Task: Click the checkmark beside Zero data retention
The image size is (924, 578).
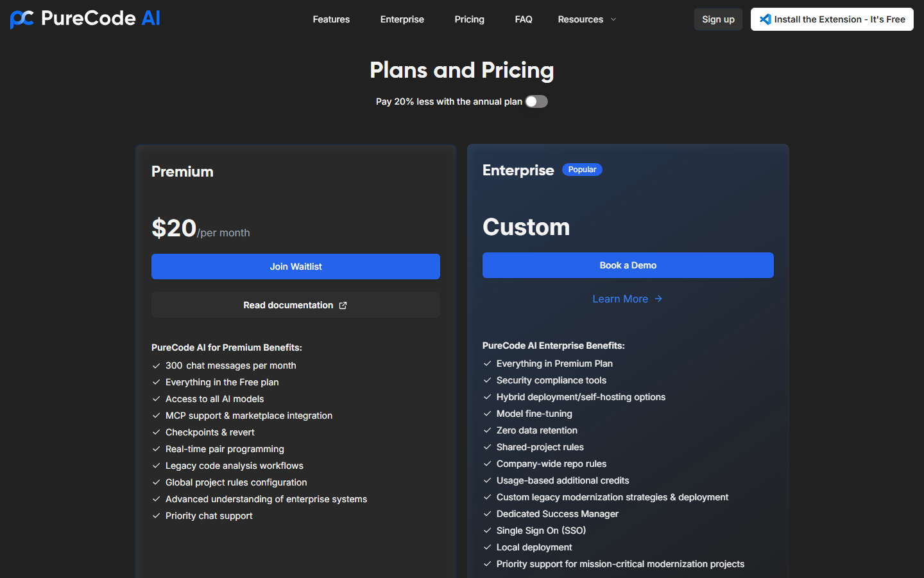Action: pos(486,430)
